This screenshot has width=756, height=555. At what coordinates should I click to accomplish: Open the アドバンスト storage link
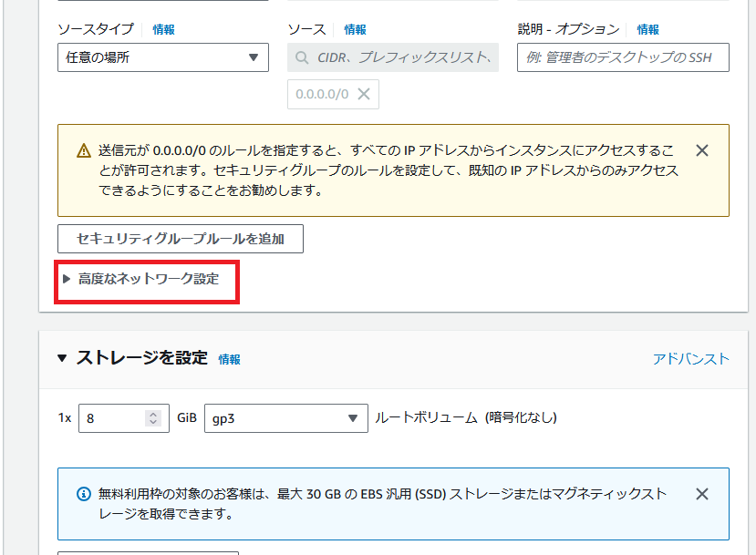pos(690,358)
